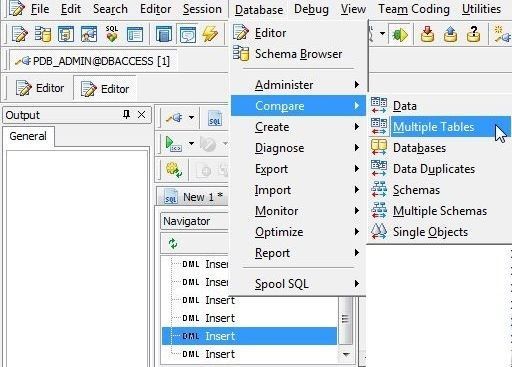Click the toolbar icon showing a person with a speech bubble
The image size is (512, 367).
point(89,34)
